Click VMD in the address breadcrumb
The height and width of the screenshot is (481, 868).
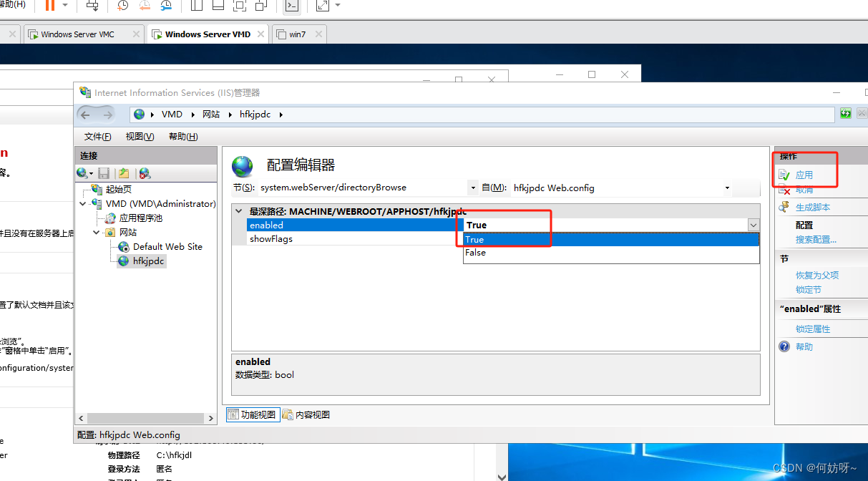tap(172, 115)
